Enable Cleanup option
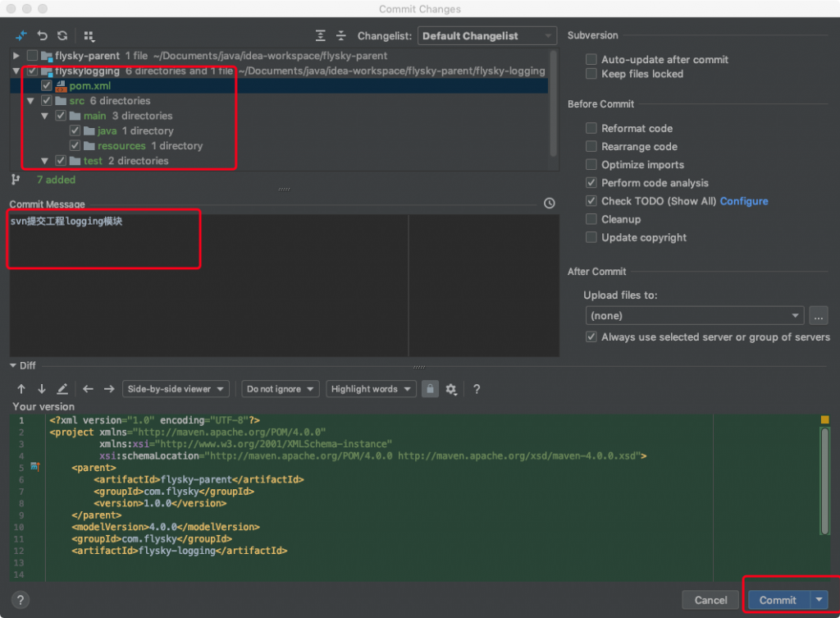Screen dimensions: 840x618 pos(591,219)
